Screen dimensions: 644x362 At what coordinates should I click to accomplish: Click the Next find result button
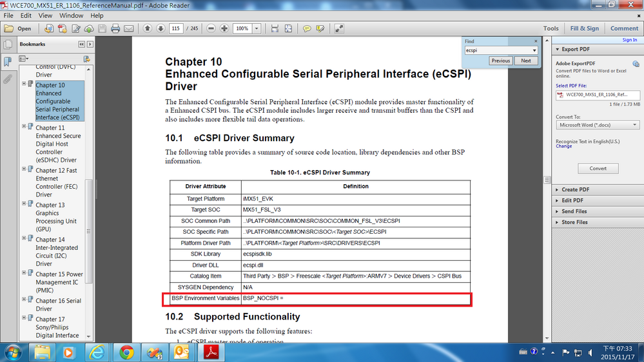[x=526, y=61]
